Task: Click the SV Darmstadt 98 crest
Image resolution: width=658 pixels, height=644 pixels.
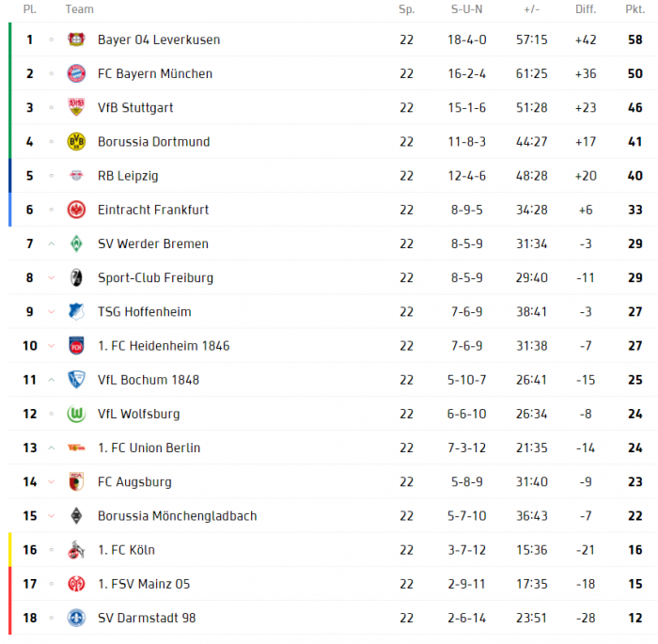Action: [76, 618]
